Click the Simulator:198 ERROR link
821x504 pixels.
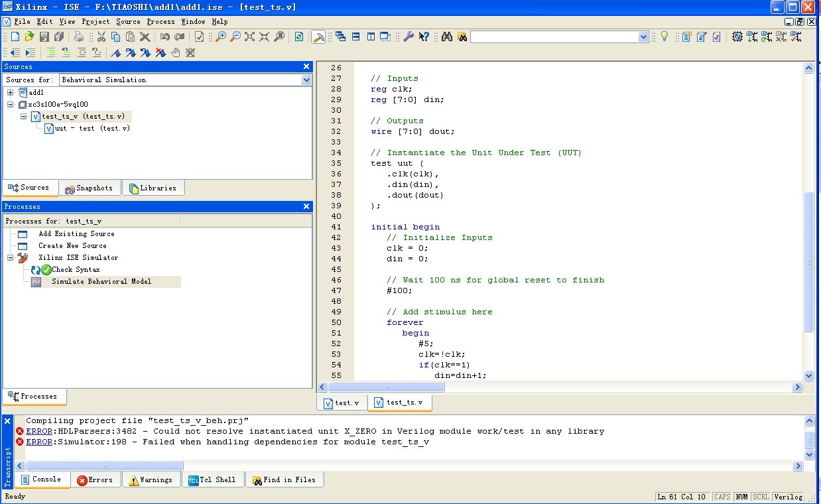coord(38,442)
